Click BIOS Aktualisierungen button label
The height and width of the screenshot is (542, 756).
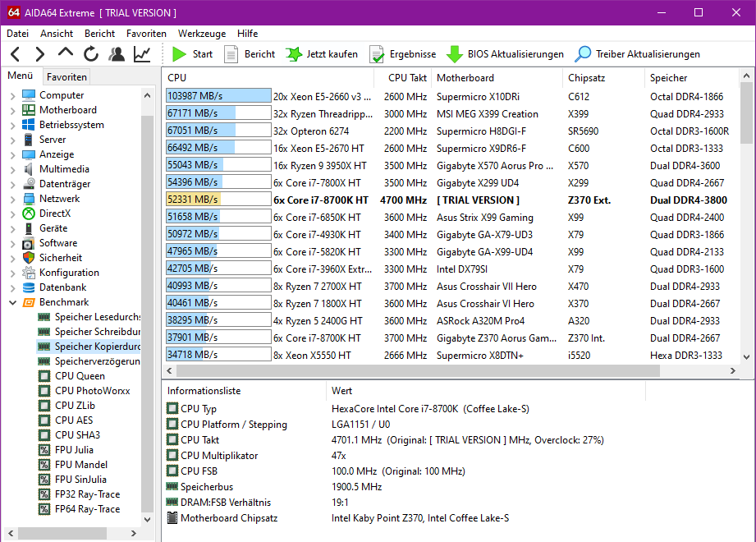tap(515, 54)
